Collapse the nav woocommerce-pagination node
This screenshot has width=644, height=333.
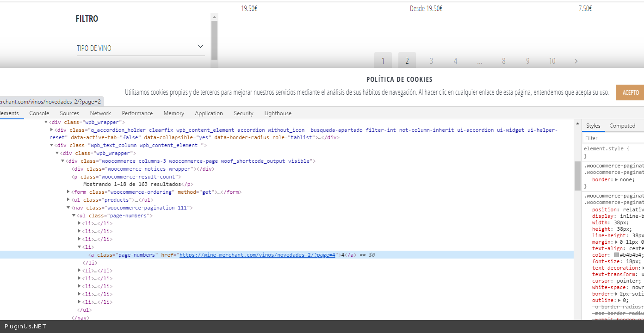tap(68, 208)
